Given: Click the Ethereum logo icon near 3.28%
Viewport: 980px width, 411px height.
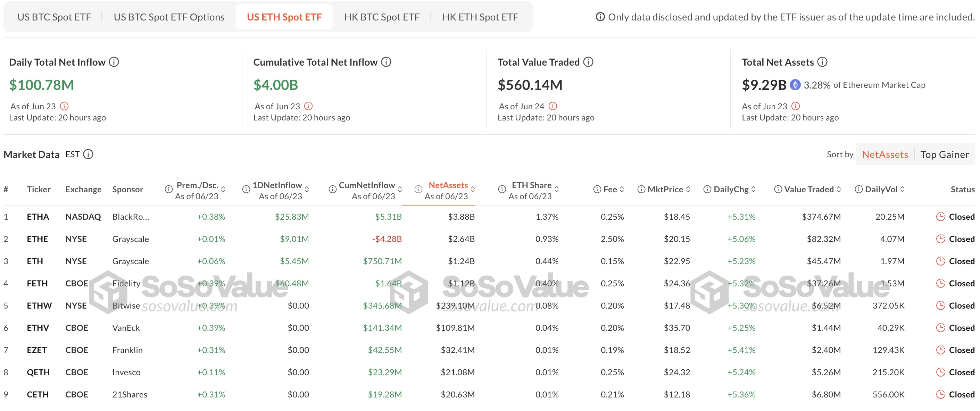Looking at the screenshot, I should 795,85.
